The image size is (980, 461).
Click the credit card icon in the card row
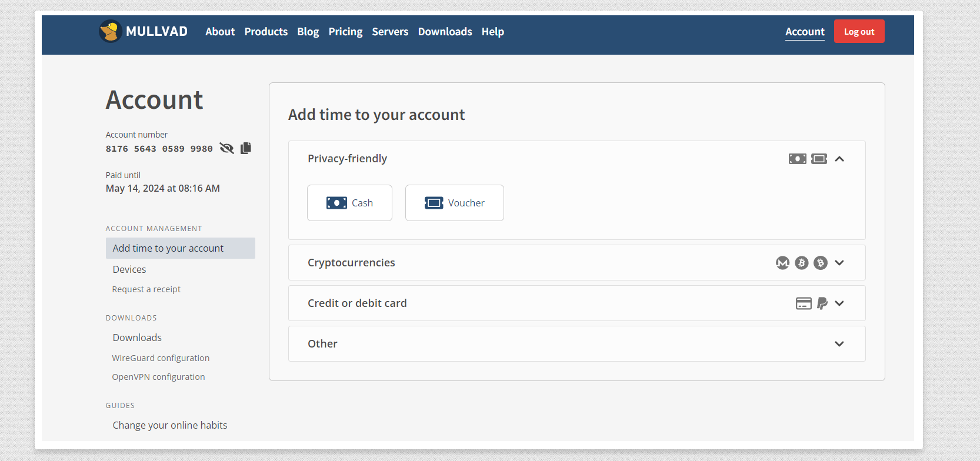coord(804,303)
